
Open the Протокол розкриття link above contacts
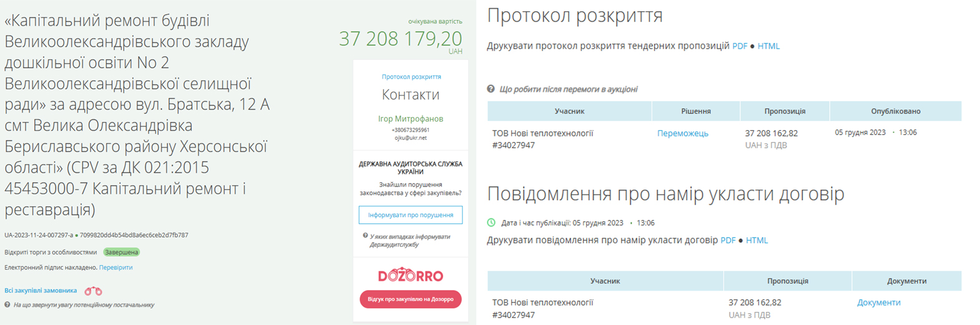[x=411, y=77]
